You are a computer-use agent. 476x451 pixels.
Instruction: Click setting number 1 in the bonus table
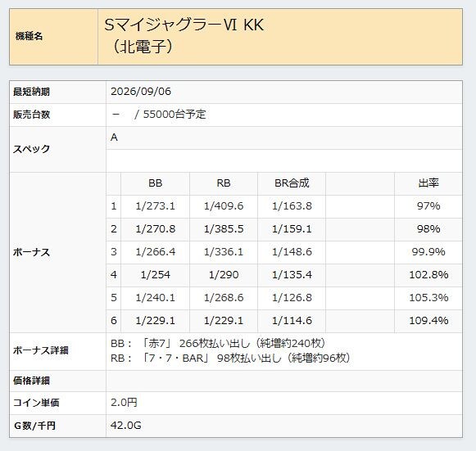coord(114,206)
